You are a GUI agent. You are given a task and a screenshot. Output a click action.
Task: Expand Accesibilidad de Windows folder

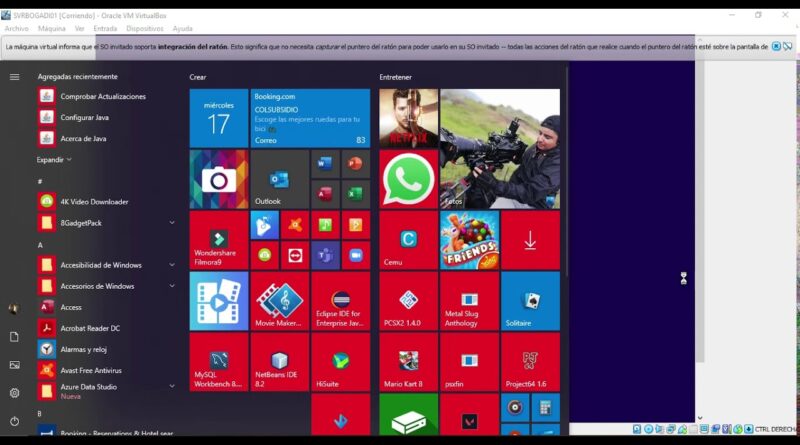point(172,265)
